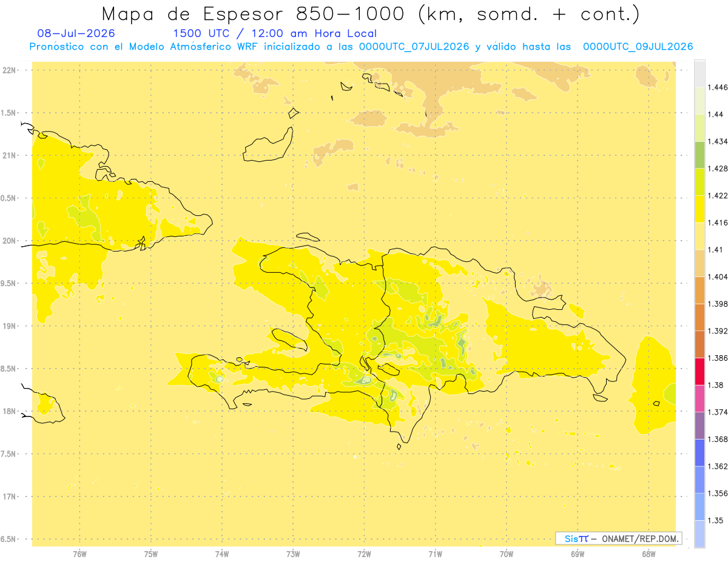Select the gray swatch above 1.446

699,73
